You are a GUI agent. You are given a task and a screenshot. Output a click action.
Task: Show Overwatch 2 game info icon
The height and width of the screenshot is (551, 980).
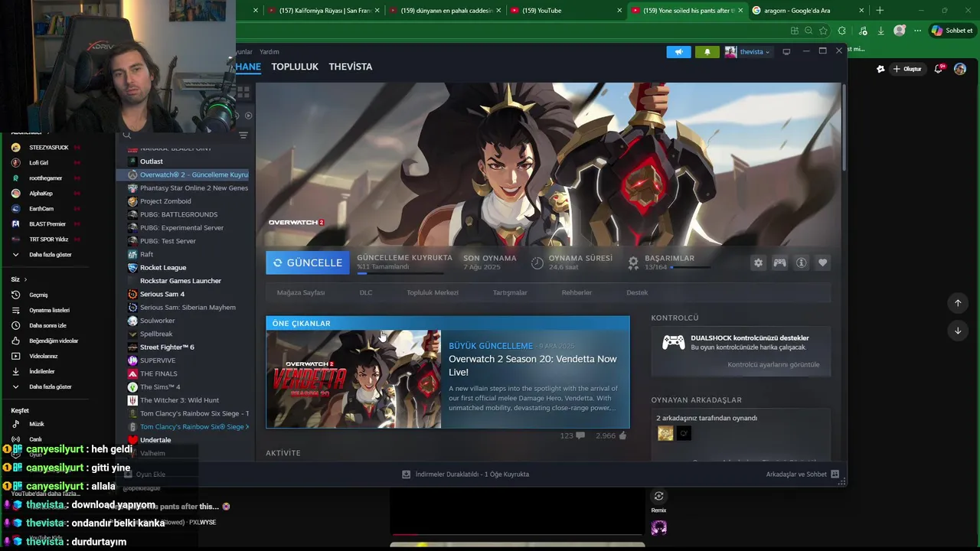coord(801,262)
